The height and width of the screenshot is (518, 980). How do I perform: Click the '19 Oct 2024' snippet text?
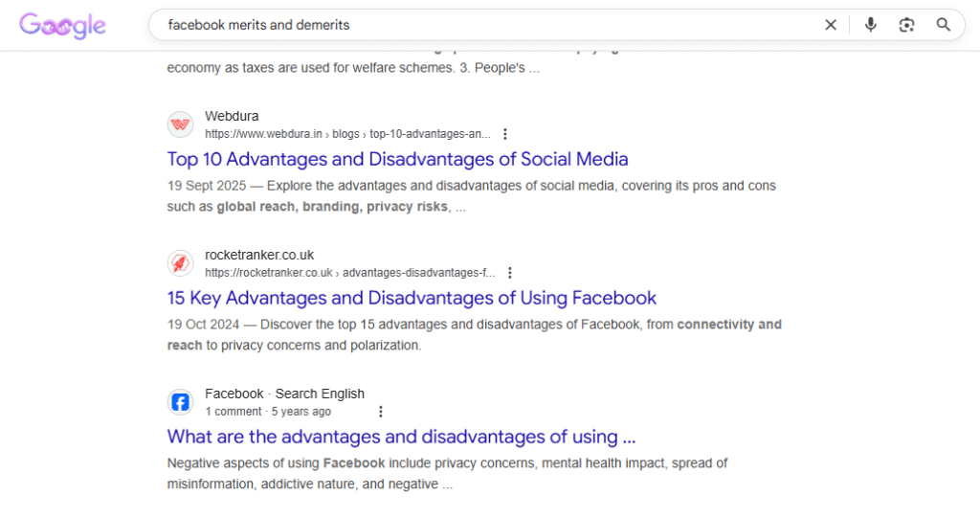coord(203,325)
